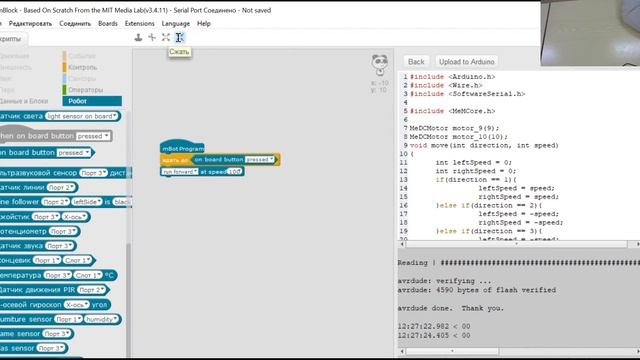Click log line 'avrdude: 4590 bytes of flash verified'
Viewport: 640px width, 360px height.
(x=477, y=290)
